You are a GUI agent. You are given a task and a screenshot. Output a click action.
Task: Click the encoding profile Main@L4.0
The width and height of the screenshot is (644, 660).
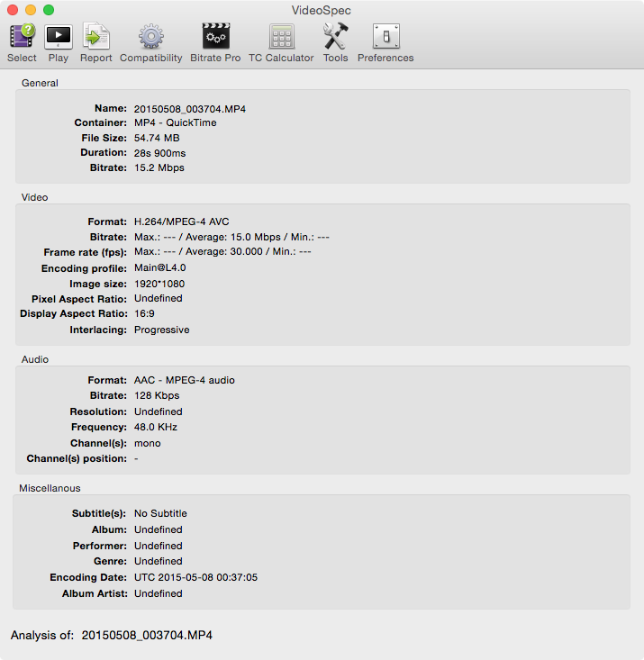[160, 267]
